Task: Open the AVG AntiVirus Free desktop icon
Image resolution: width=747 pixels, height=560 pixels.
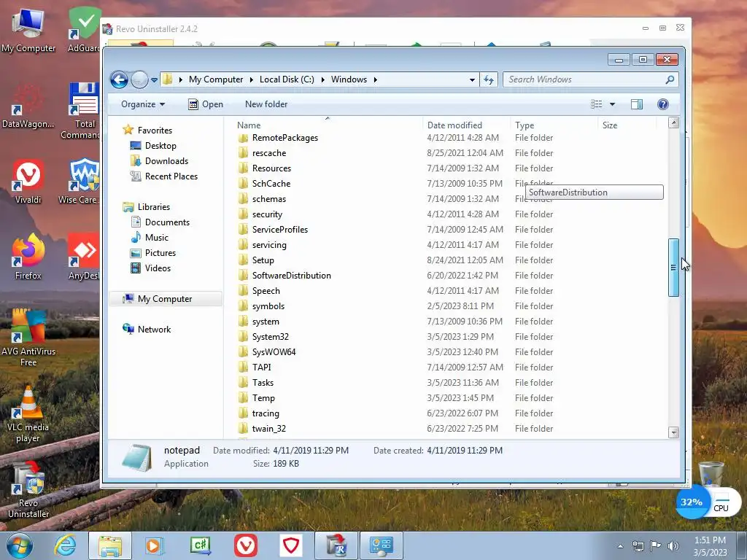Action: 28,338
